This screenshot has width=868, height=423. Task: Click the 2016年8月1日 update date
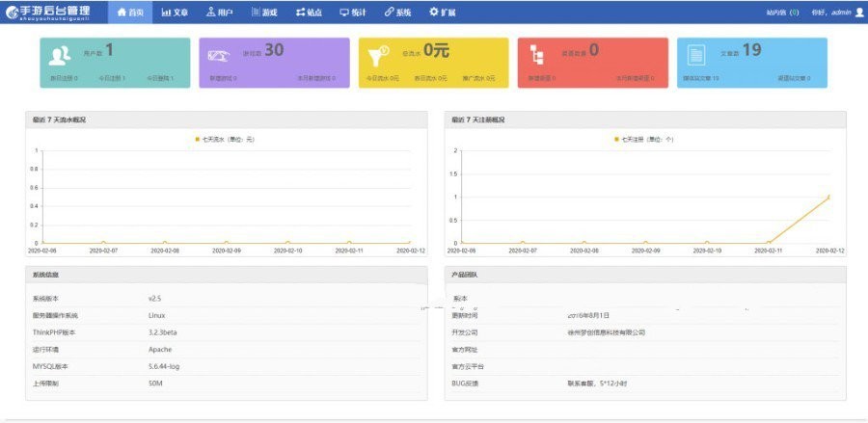[588, 316]
